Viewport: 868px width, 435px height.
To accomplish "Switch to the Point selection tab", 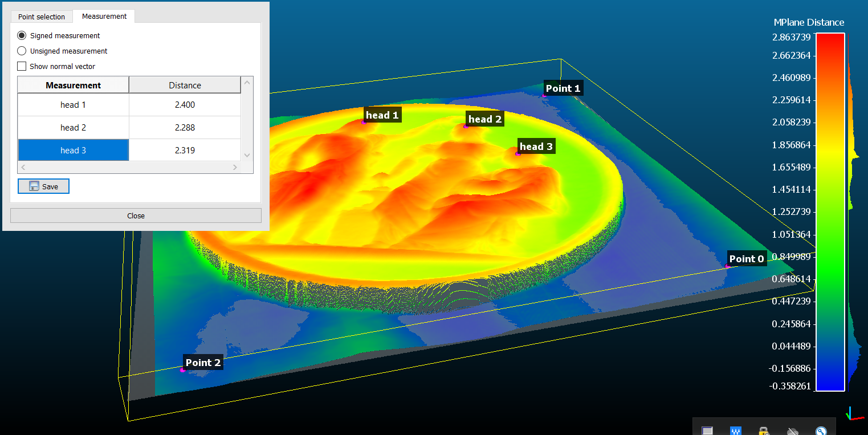I will point(42,17).
